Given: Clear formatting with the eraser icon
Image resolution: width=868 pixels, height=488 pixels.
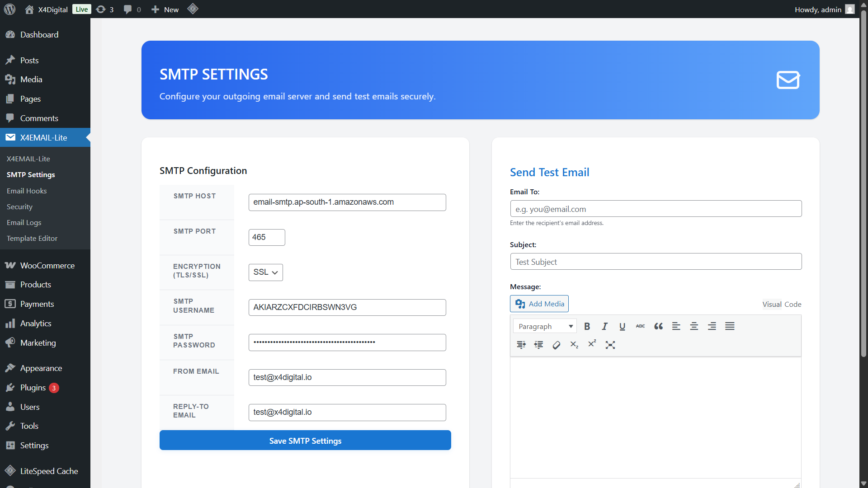Looking at the screenshot, I should [557, 345].
